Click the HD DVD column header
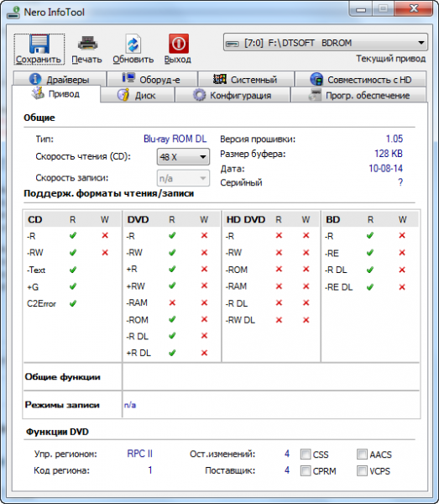Screen dimensions: 439x504 [246, 219]
